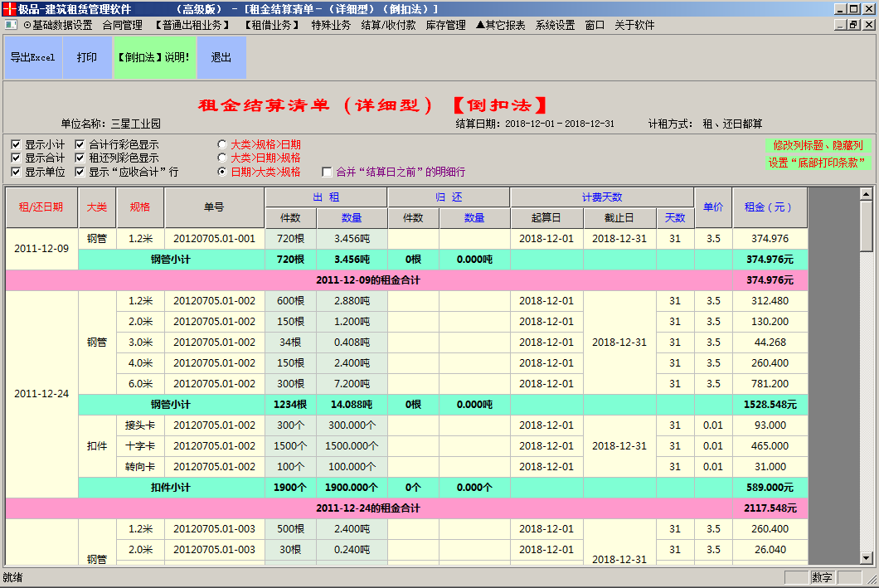Open 【倒扣法】说明! button
The image size is (879, 588).
point(154,57)
